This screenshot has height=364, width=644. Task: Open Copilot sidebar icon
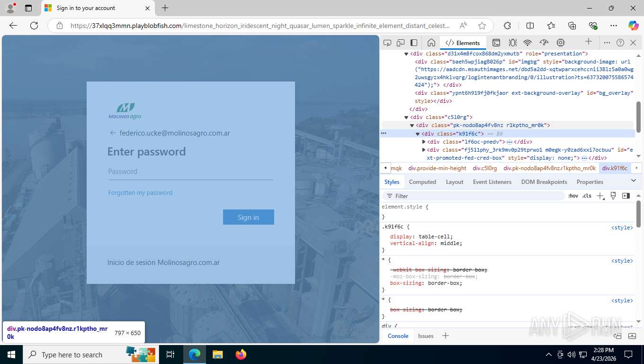633,26
